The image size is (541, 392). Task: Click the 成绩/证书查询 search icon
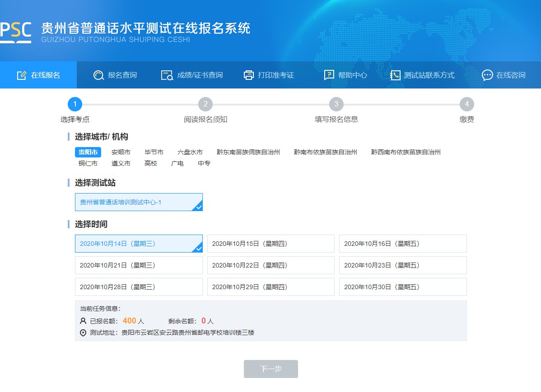(167, 75)
